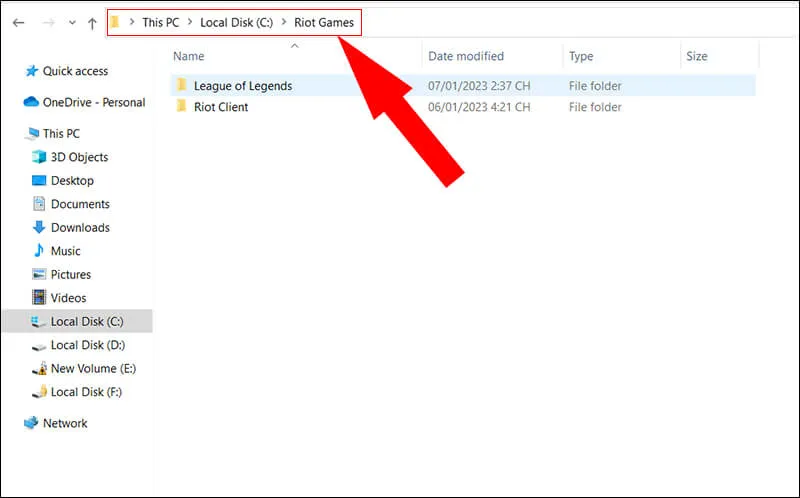Click the Music note icon

pos(39,250)
